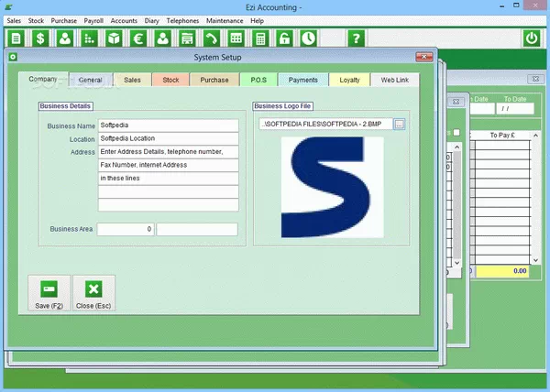
Task: Switch to the P.O.S tab
Action: (258, 81)
